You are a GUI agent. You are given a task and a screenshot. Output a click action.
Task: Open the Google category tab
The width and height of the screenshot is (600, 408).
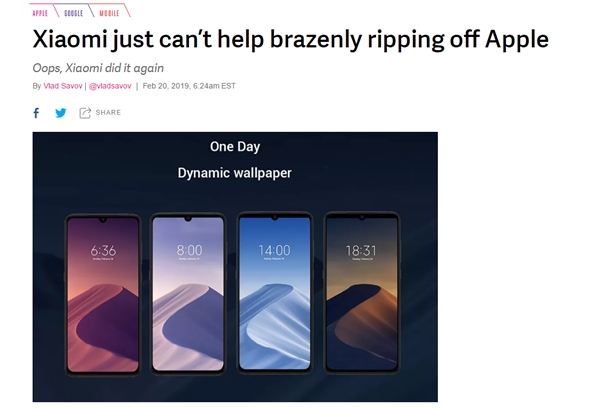tap(73, 13)
